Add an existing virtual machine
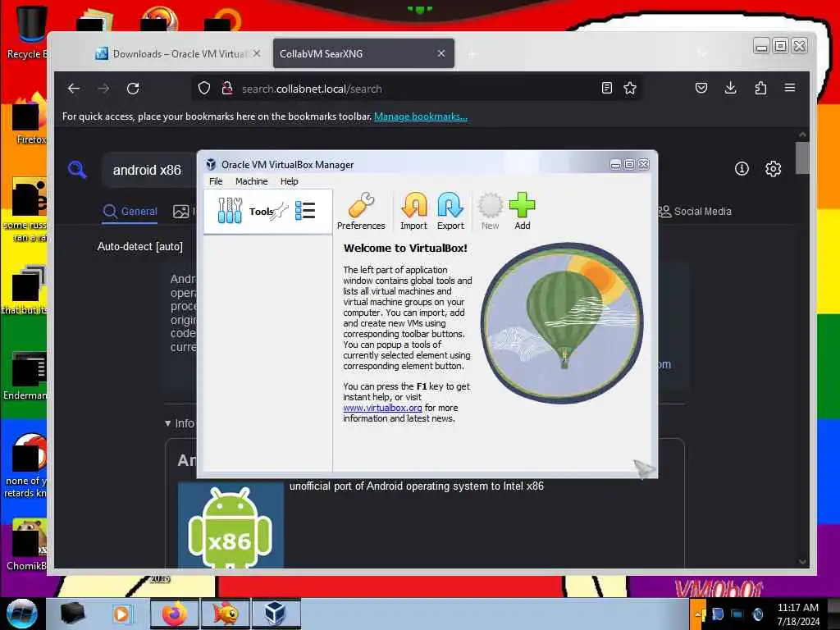Image resolution: width=840 pixels, height=630 pixels. (x=523, y=211)
